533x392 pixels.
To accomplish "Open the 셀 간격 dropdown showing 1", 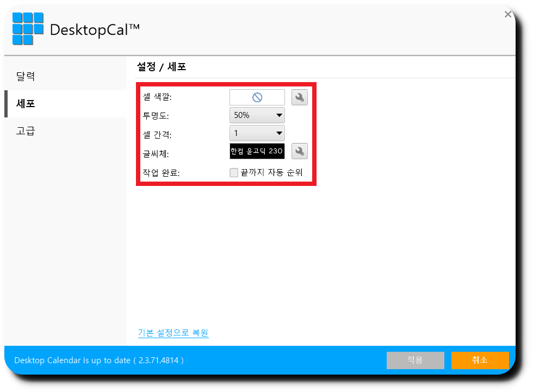I will 257,133.
